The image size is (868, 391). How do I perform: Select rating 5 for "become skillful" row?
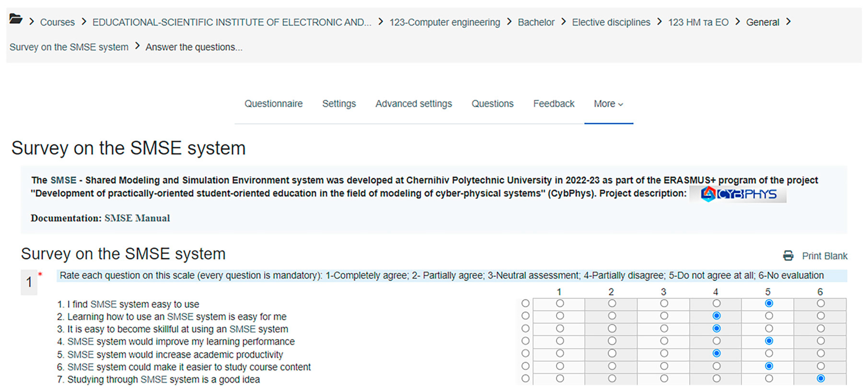pos(769,328)
